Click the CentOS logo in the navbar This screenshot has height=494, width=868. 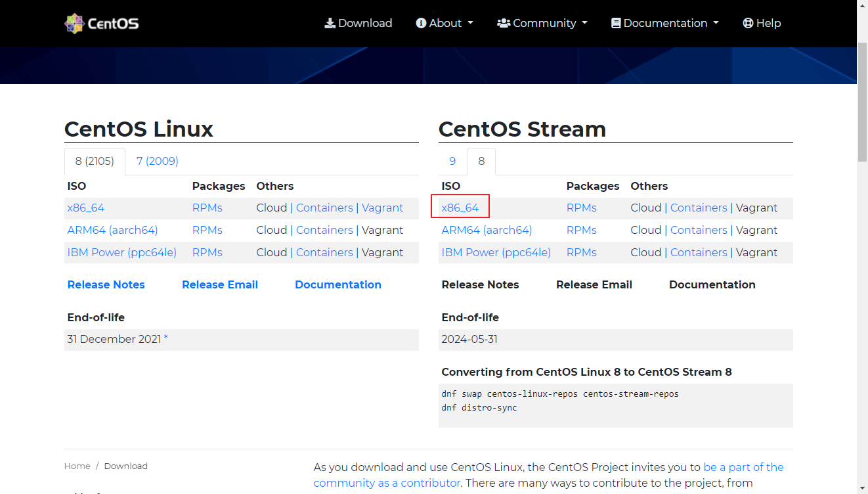(x=102, y=24)
